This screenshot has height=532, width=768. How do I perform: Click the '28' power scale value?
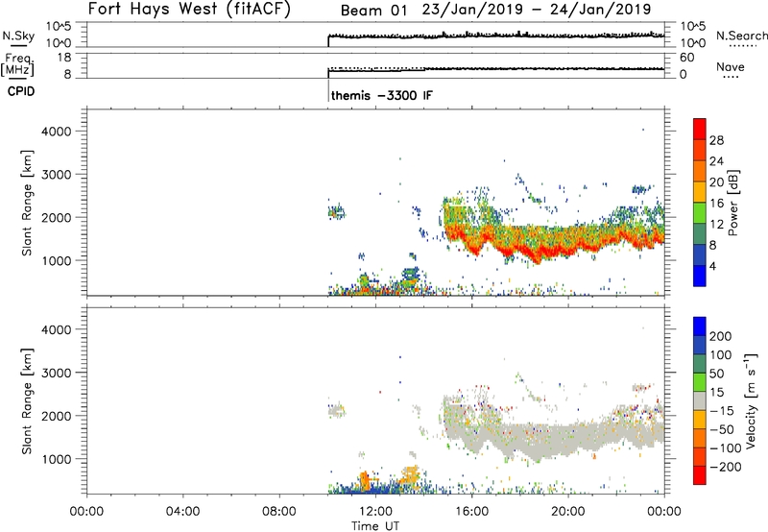click(x=716, y=140)
